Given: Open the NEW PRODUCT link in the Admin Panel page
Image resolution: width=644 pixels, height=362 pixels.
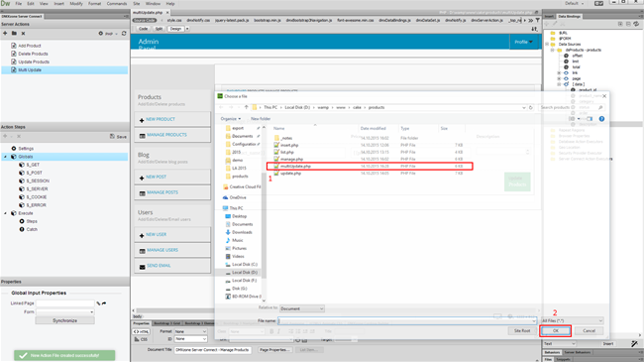Looking at the screenshot, I should [161, 119].
